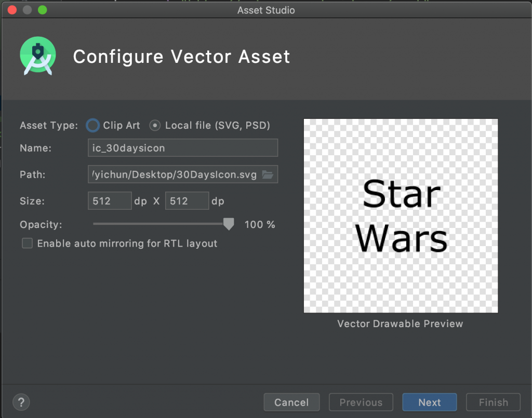The width and height of the screenshot is (532, 418).
Task: Click the Opacity slider handle
Action: coord(229,224)
